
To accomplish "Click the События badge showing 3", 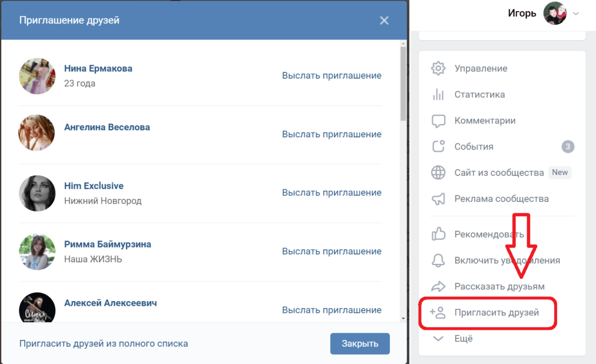I will coord(568,147).
